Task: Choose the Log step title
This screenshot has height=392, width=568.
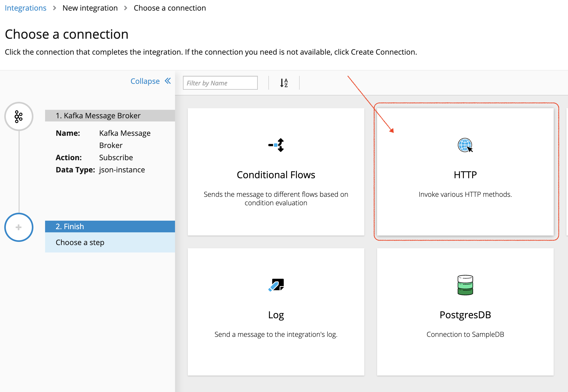Action: (x=276, y=315)
